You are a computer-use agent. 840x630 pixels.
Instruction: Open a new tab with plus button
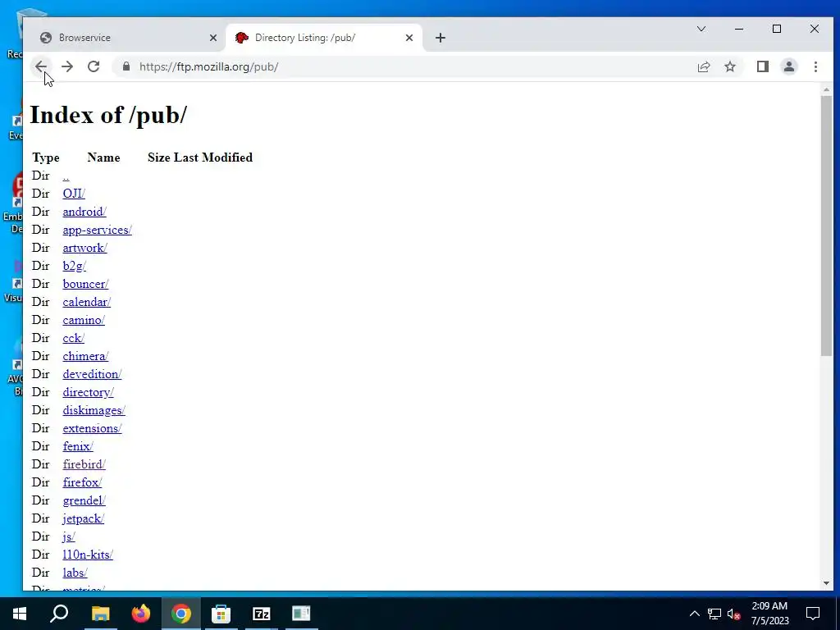click(441, 38)
